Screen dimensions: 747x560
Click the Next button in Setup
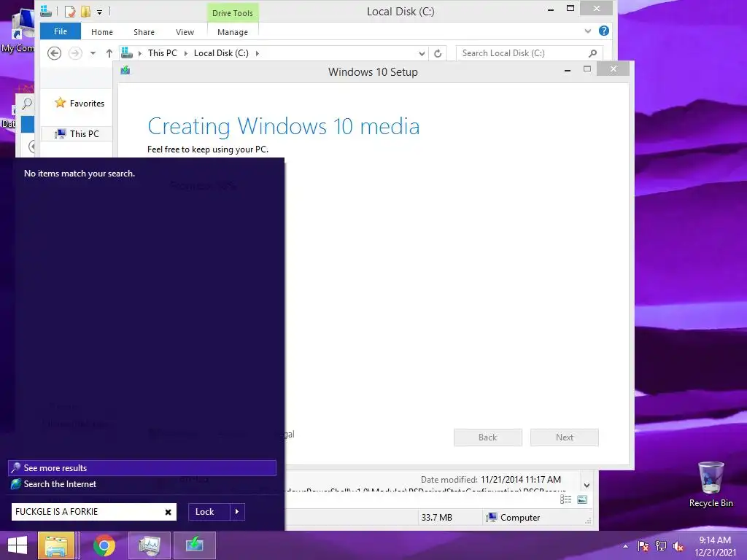pos(565,437)
